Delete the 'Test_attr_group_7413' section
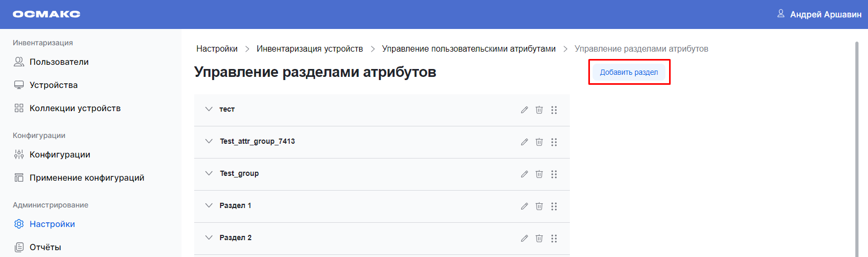 pyautogui.click(x=539, y=142)
